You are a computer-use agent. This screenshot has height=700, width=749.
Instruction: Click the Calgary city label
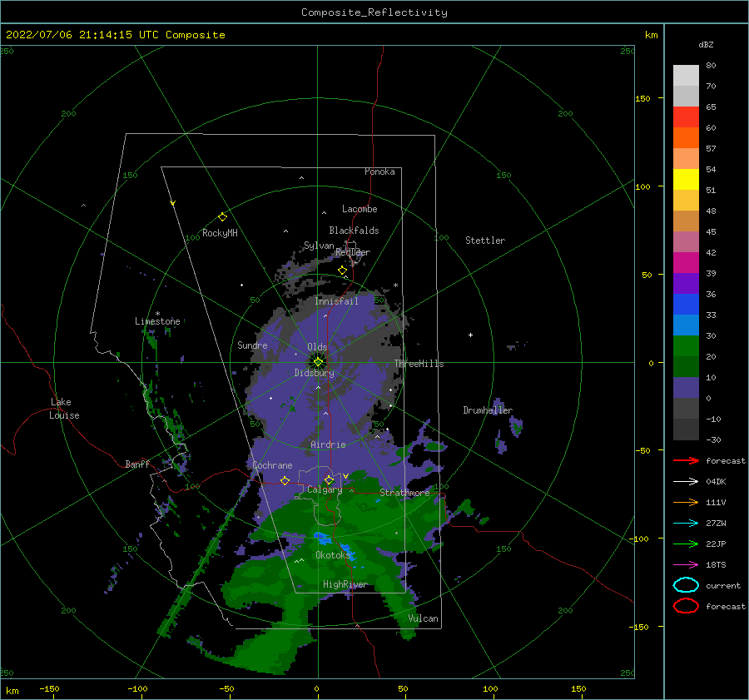click(x=325, y=489)
